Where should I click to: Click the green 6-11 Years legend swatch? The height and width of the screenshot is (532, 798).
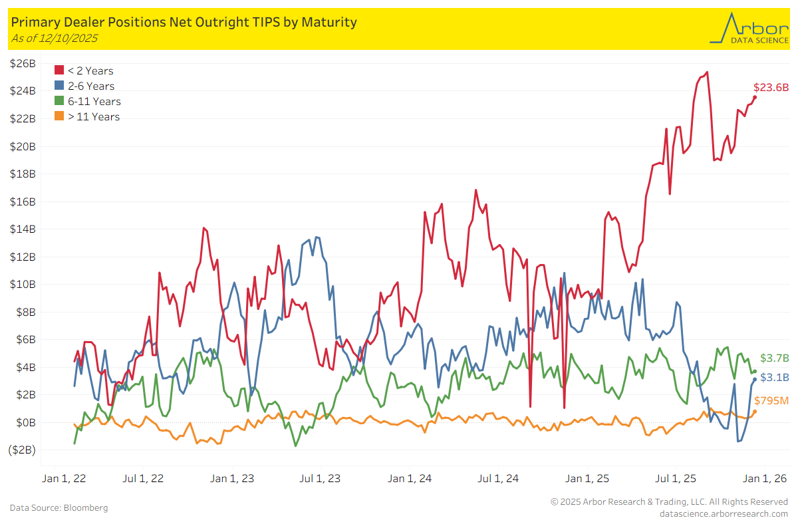(x=59, y=101)
